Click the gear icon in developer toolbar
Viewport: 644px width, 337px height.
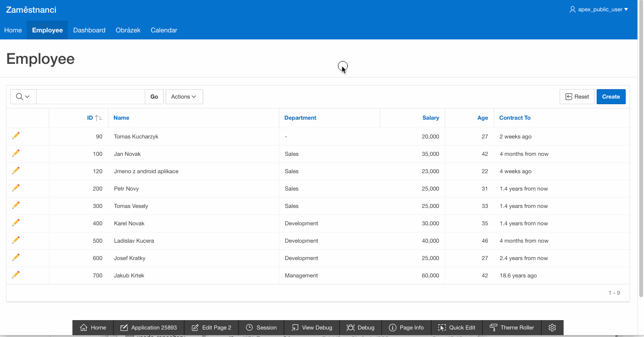click(552, 328)
